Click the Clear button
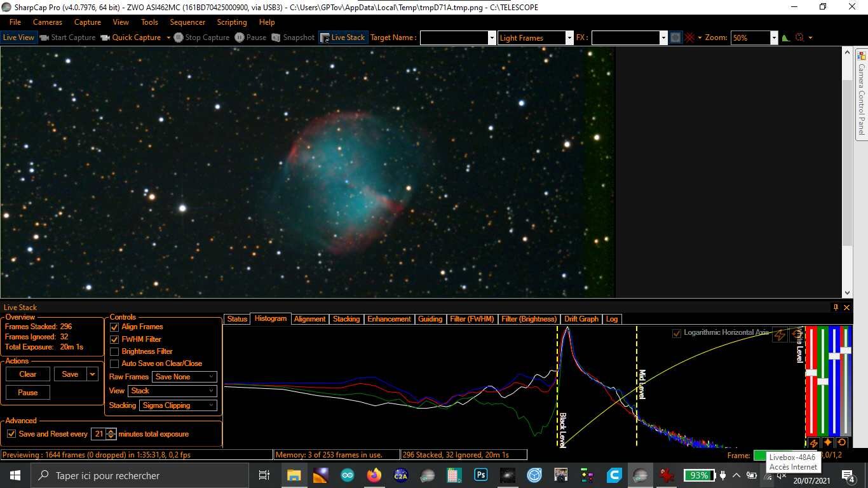The height and width of the screenshot is (488, 868). 28,374
